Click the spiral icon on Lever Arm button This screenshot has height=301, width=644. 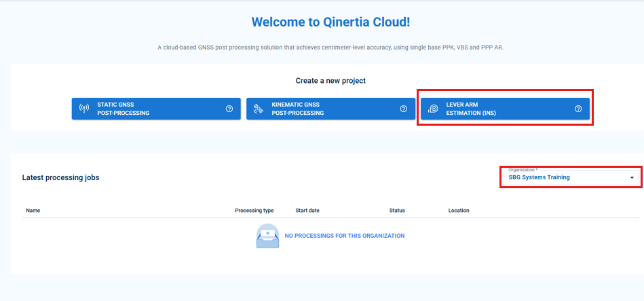(x=433, y=109)
